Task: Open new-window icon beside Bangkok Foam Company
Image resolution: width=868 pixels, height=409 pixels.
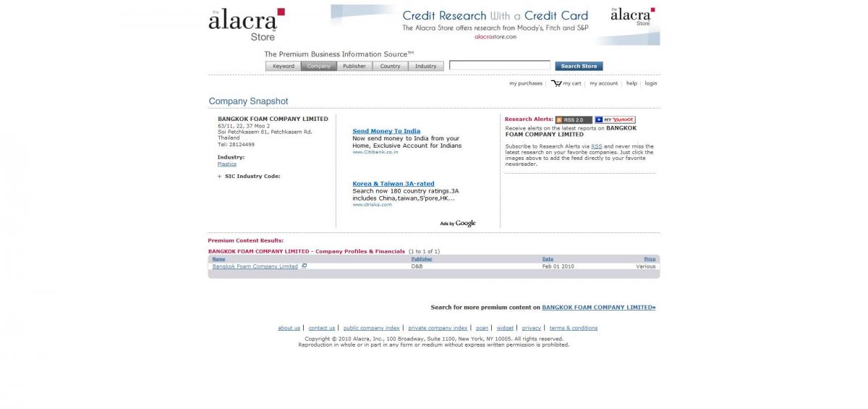Action: tap(304, 266)
